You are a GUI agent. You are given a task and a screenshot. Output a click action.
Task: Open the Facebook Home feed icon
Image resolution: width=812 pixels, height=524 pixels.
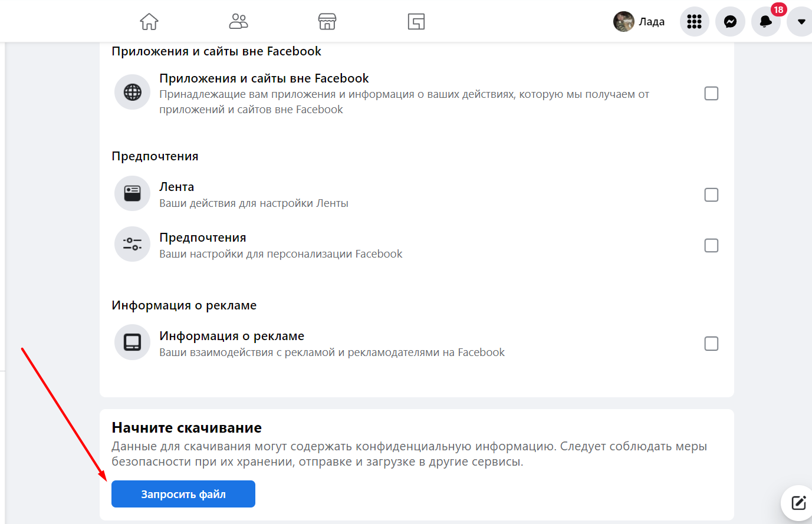click(x=149, y=22)
